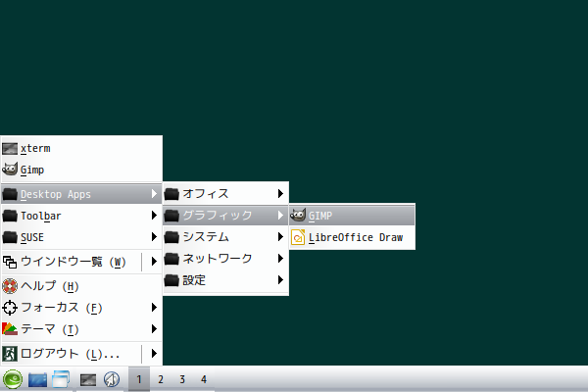
Task: Click the Toolbar folder icon
Action: click(10, 216)
